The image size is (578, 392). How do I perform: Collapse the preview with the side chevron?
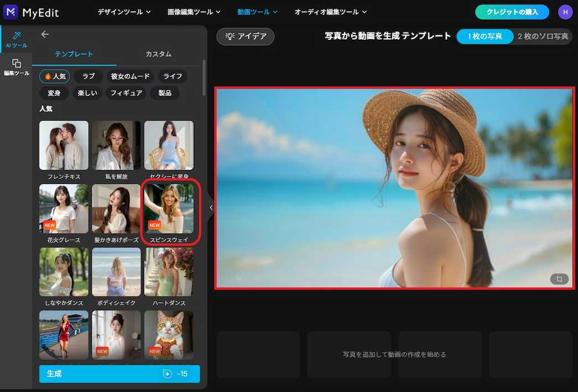point(211,208)
